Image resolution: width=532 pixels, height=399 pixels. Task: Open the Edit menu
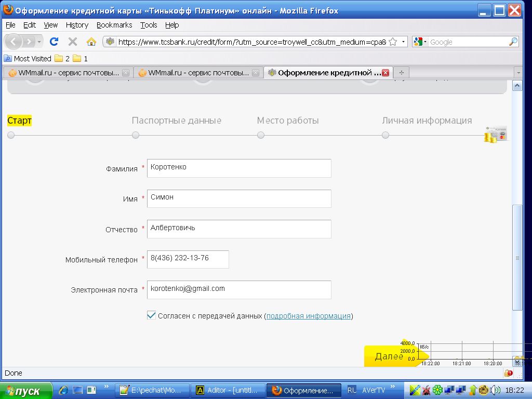click(30, 25)
